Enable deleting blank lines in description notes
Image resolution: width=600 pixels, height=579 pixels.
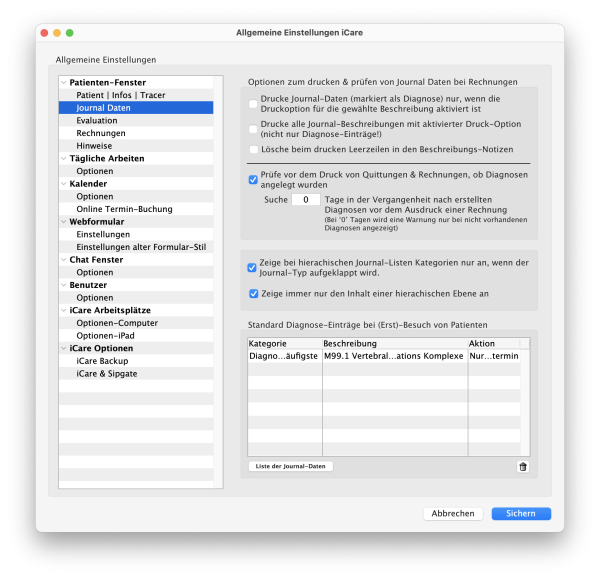[253, 149]
